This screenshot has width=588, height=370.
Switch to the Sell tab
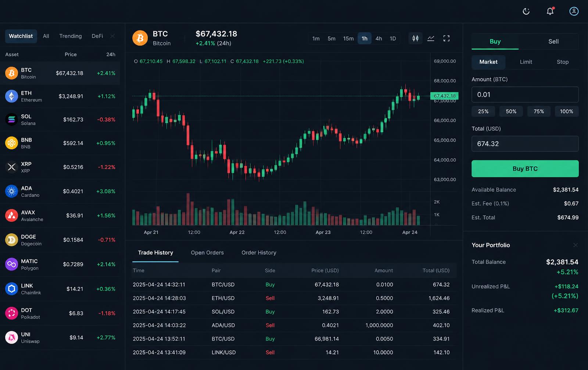click(553, 41)
